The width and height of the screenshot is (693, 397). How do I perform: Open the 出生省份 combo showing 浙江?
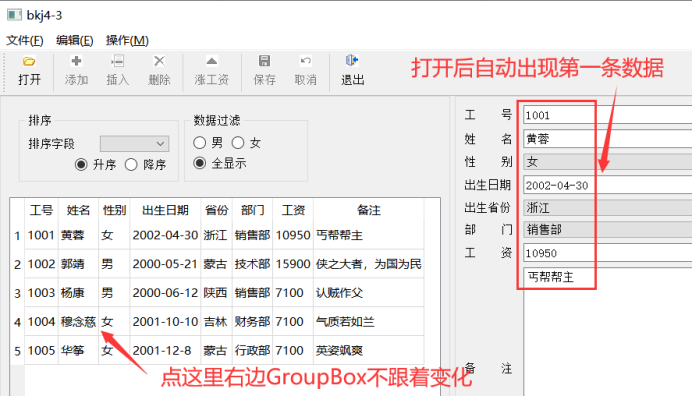click(x=608, y=207)
